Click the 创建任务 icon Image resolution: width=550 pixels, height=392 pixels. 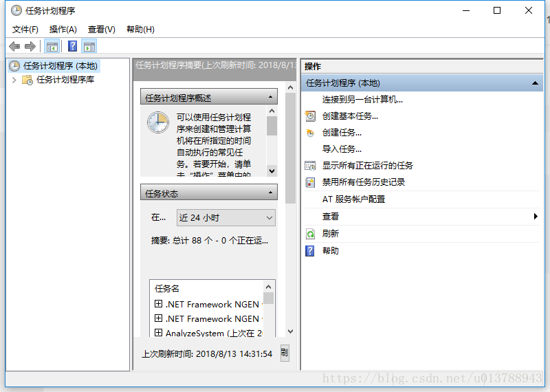point(310,133)
